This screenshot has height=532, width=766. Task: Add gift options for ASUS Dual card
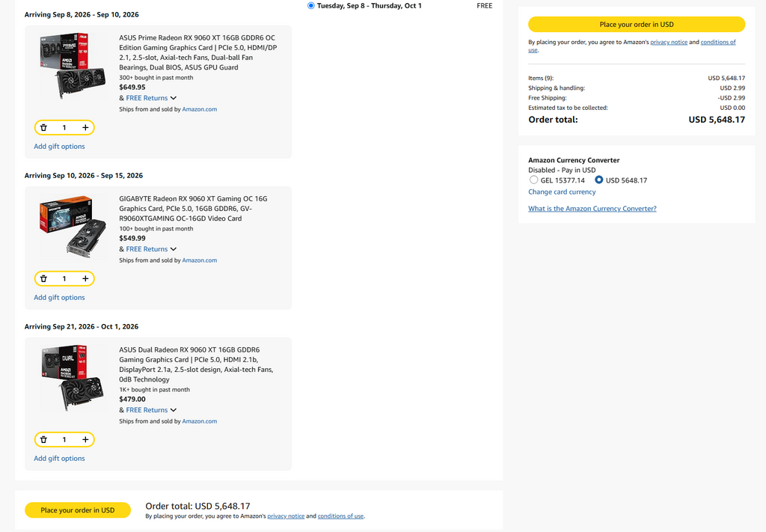click(x=59, y=458)
